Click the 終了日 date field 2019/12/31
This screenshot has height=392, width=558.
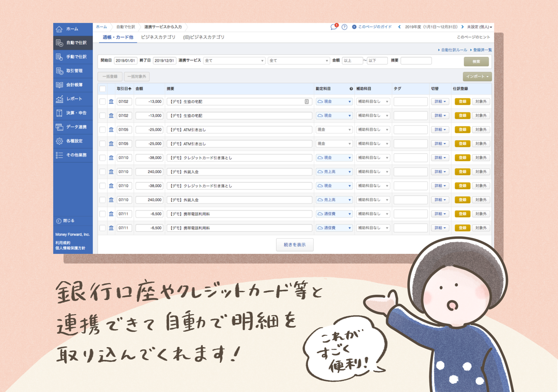click(164, 61)
